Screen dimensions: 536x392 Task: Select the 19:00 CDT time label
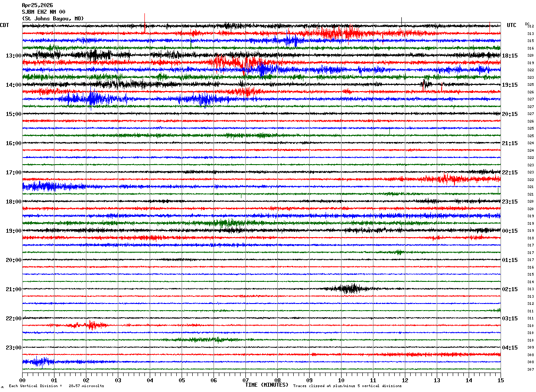point(13,231)
